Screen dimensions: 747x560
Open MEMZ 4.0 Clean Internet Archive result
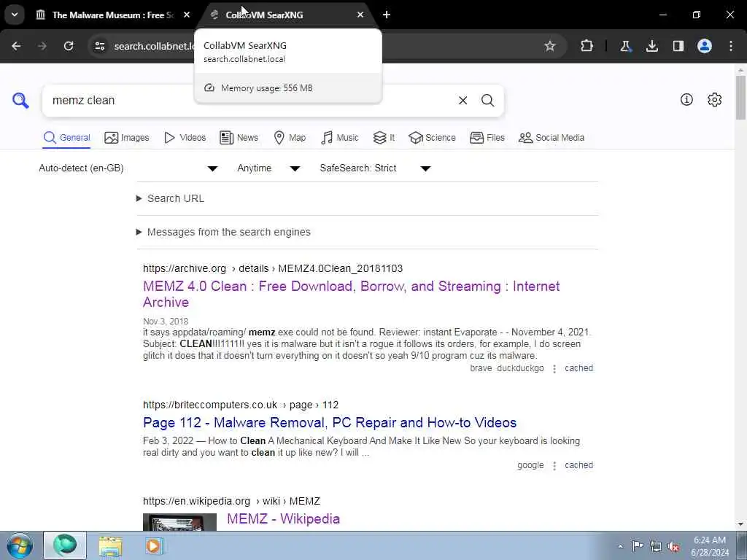click(x=351, y=294)
